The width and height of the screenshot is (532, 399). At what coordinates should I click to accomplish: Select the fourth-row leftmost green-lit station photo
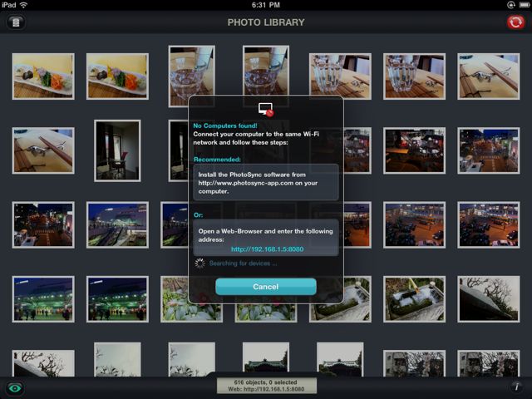pyautogui.click(x=43, y=299)
